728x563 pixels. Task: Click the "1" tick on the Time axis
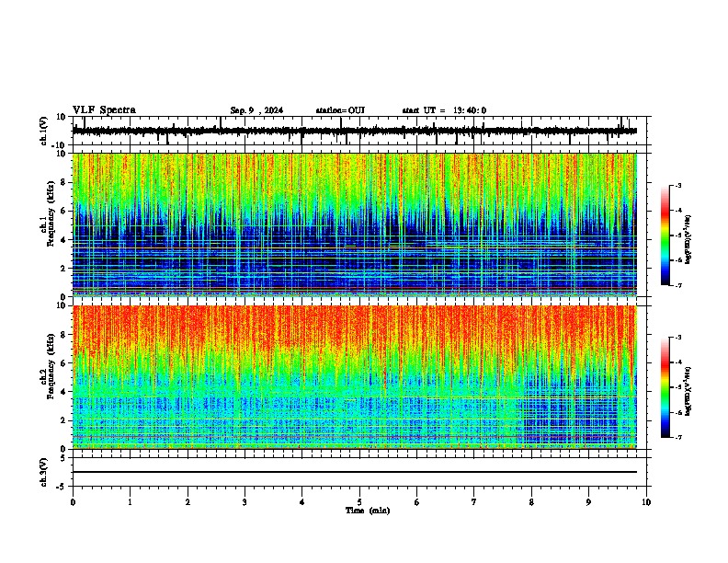[x=130, y=502]
